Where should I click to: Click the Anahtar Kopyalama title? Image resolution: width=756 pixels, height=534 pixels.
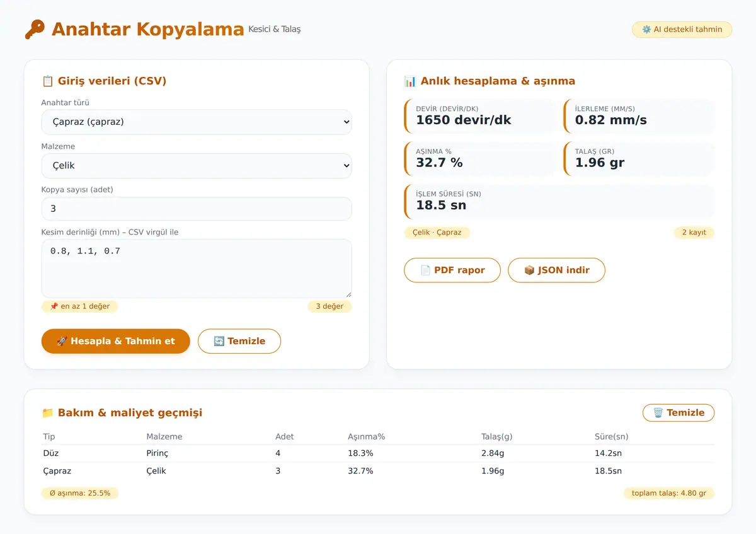[x=147, y=30]
